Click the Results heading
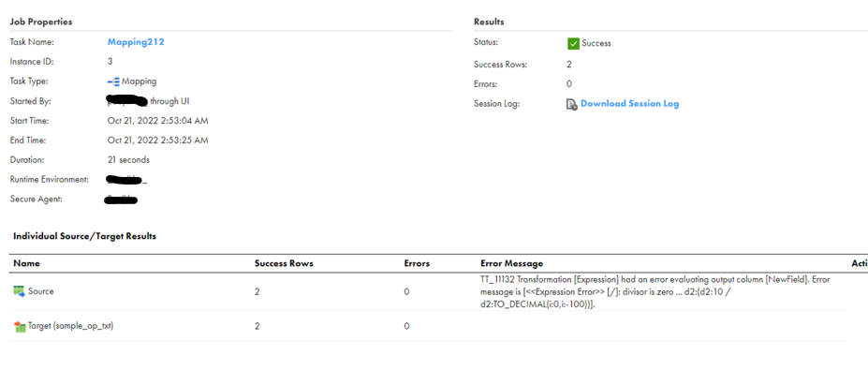This screenshot has width=868, height=370. point(489,22)
